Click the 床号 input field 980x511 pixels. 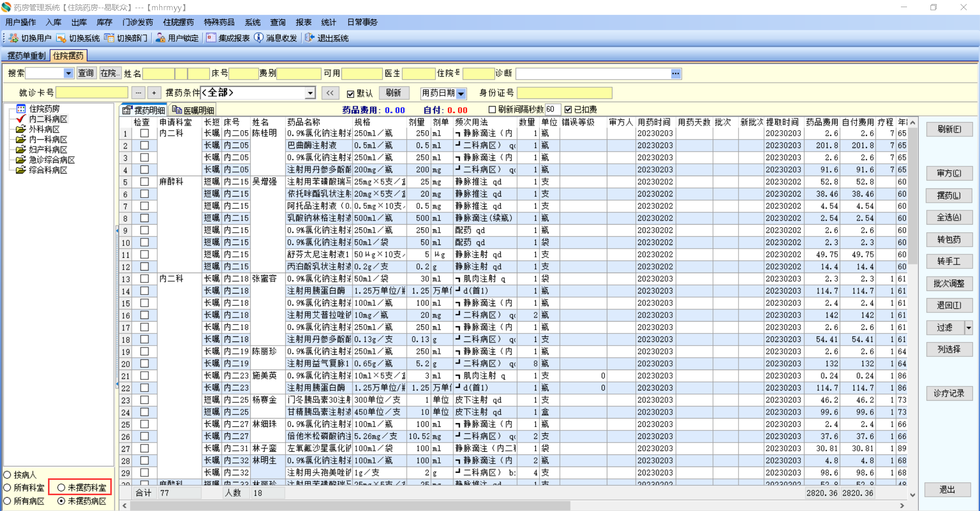point(243,74)
